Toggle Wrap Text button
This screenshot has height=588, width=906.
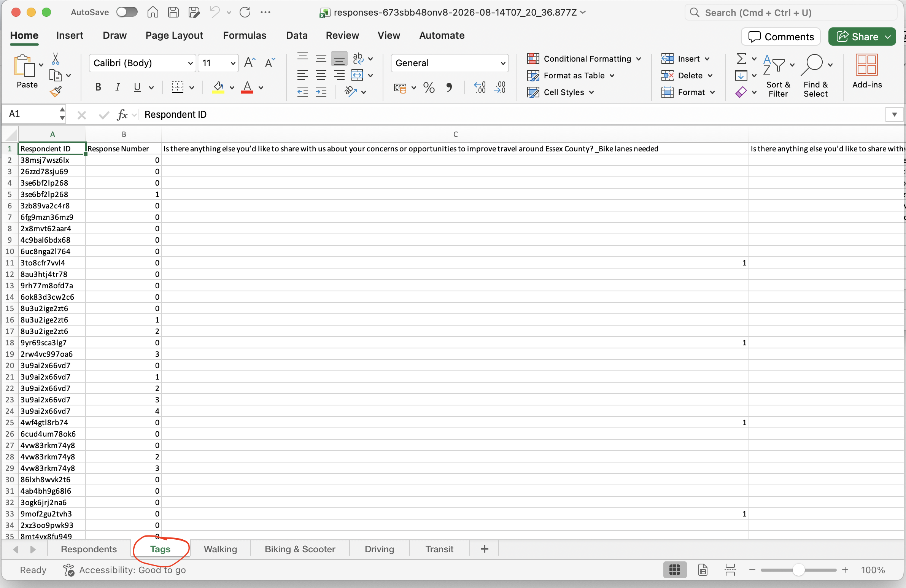[x=358, y=58]
